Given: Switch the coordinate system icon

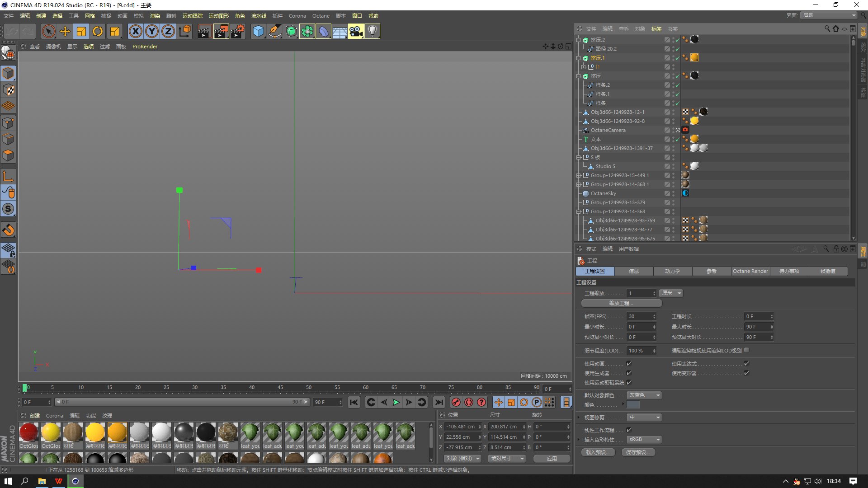Looking at the screenshot, I should point(184,32).
